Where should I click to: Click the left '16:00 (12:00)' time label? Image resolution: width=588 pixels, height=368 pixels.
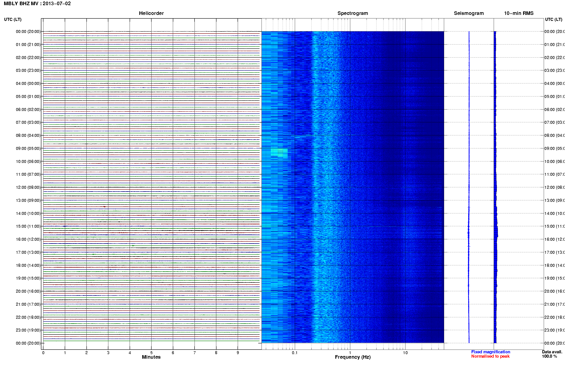[x=28, y=239]
